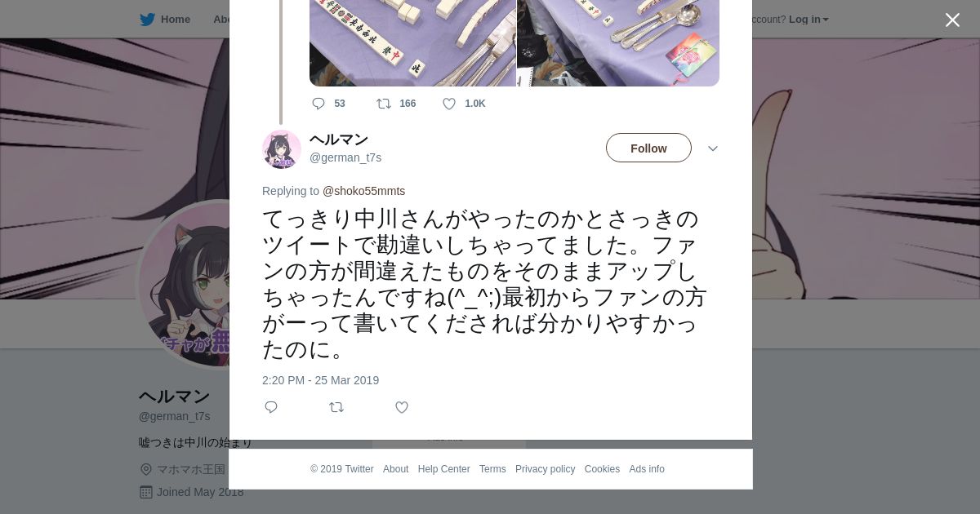Viewport: 980px width, 514px height.
Task: Open the tweet options chevron menu
Action: click(713, 148)
